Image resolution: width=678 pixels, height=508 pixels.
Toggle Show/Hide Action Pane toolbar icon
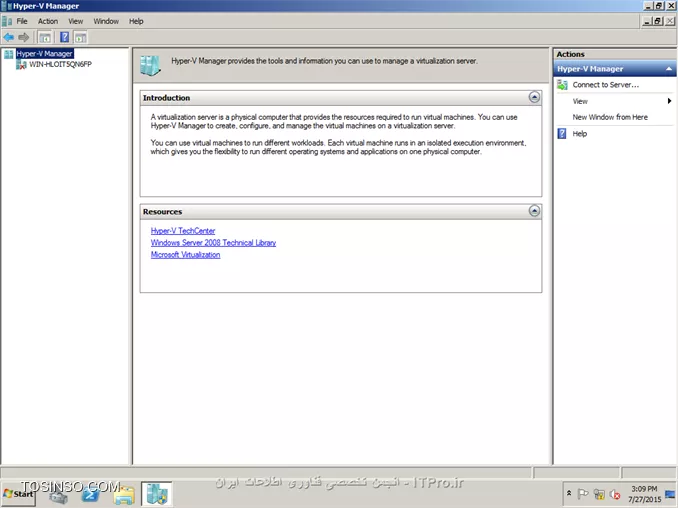pyautogui.click(x=80, y=38)
